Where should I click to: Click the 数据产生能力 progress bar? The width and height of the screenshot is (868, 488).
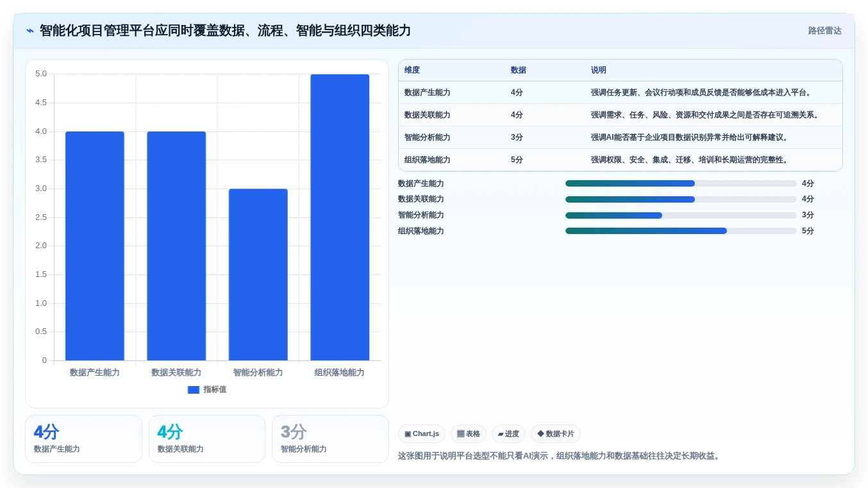[681, 183]
